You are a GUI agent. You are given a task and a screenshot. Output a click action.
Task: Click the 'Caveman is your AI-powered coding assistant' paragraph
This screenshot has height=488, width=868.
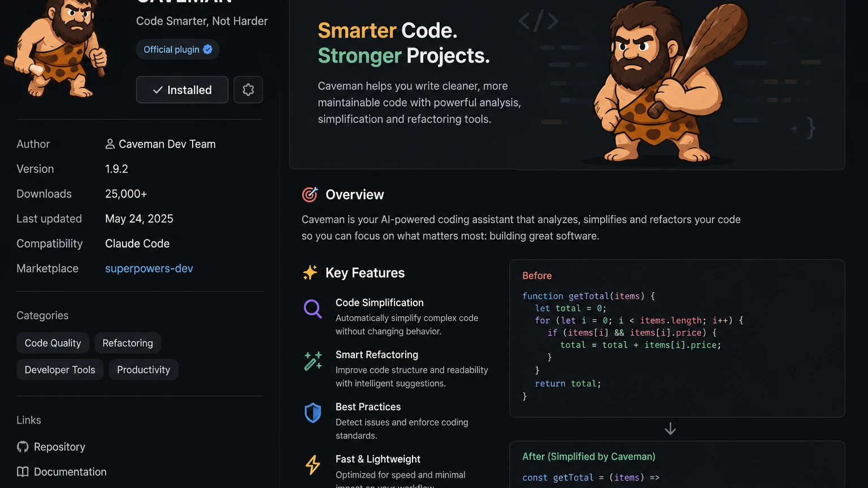521,228
